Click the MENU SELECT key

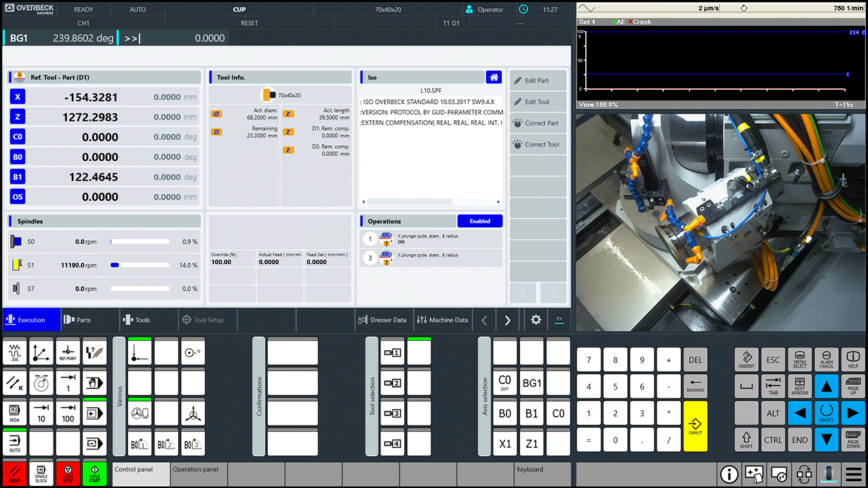tap(800, 360)
